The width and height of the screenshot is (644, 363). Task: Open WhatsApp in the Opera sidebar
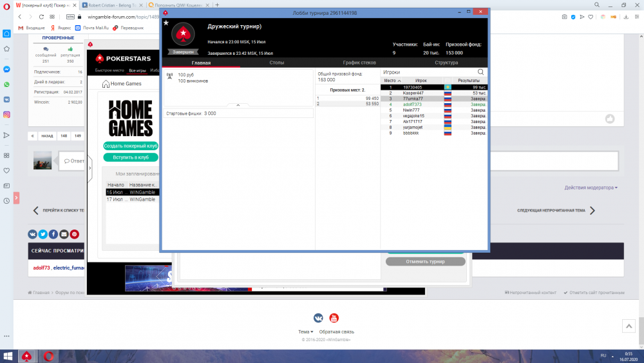pyautogui.click(x=6, y=84)
